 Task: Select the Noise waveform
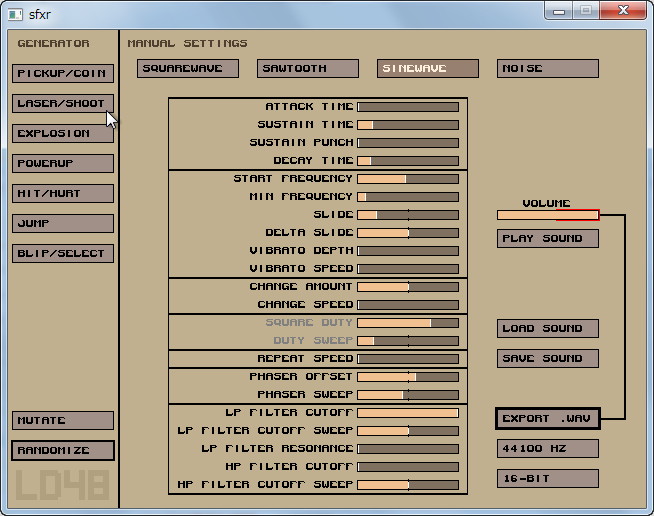tap(548, 68)
